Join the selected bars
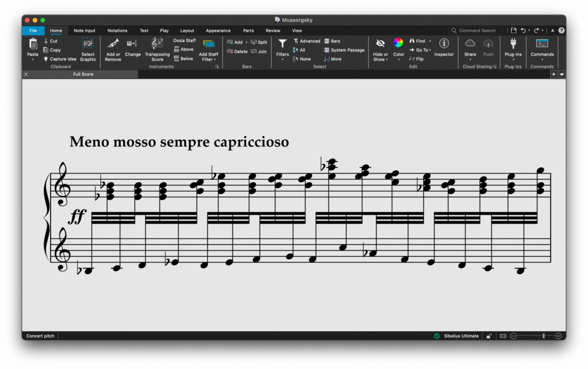Viewport: 588px width, 369px height. pos(258,51)
